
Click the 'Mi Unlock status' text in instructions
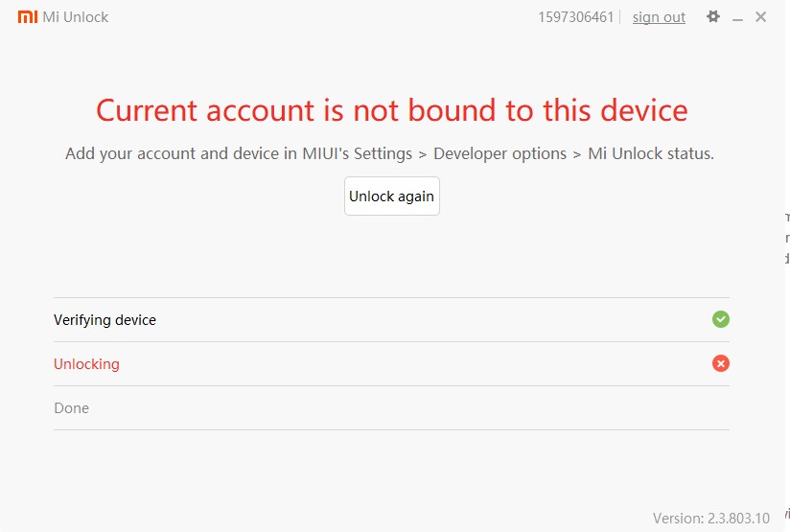650,153
